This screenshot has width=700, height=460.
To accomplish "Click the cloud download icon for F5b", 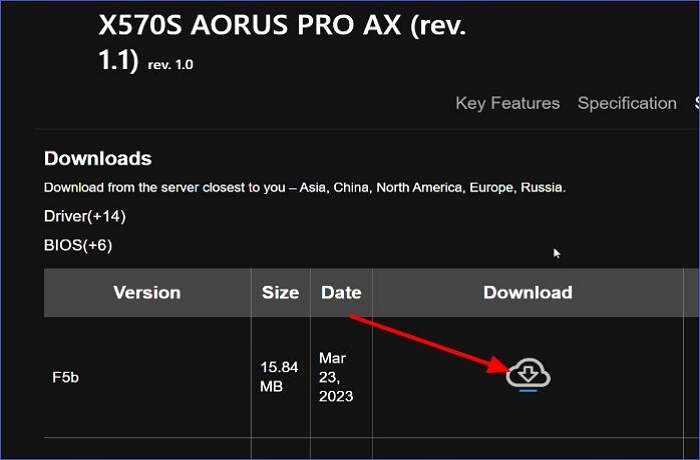I will [x=528, y=375].
